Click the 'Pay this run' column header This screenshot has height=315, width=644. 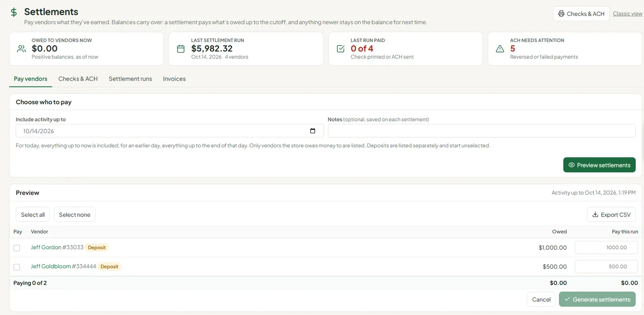click(x=625, y=232)
